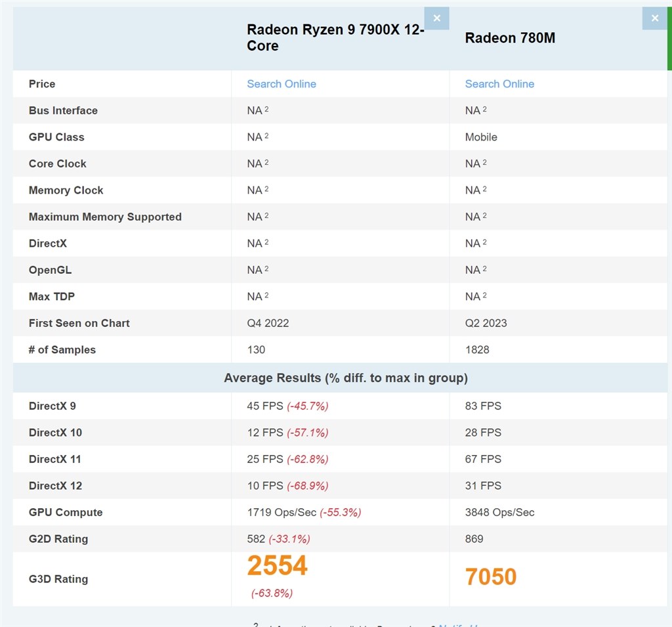
Task: Select the Memory Clock row label
Action: point(66,190)
